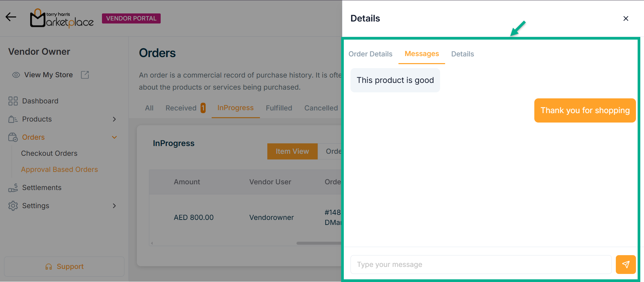Send the message with paper plane icon

click(626, 265)
